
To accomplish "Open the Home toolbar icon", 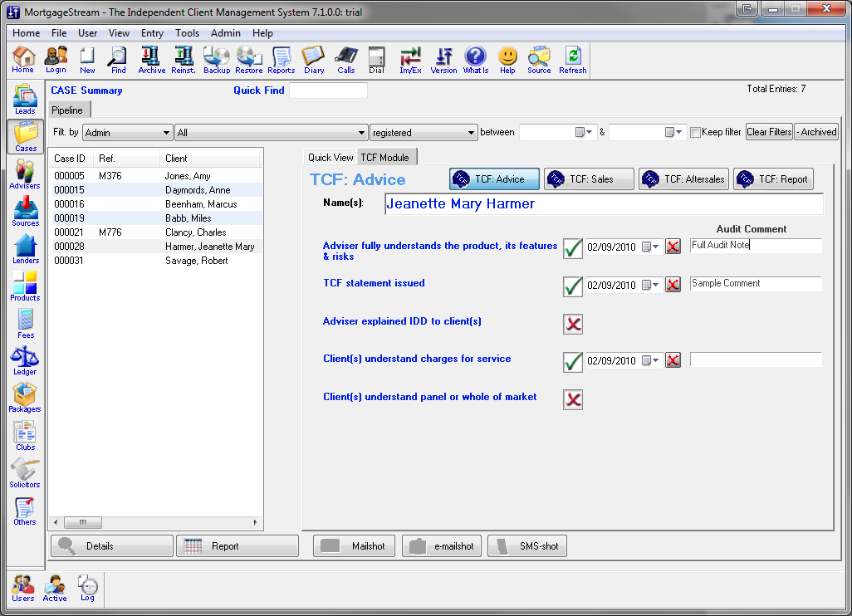I will point(22,60).
